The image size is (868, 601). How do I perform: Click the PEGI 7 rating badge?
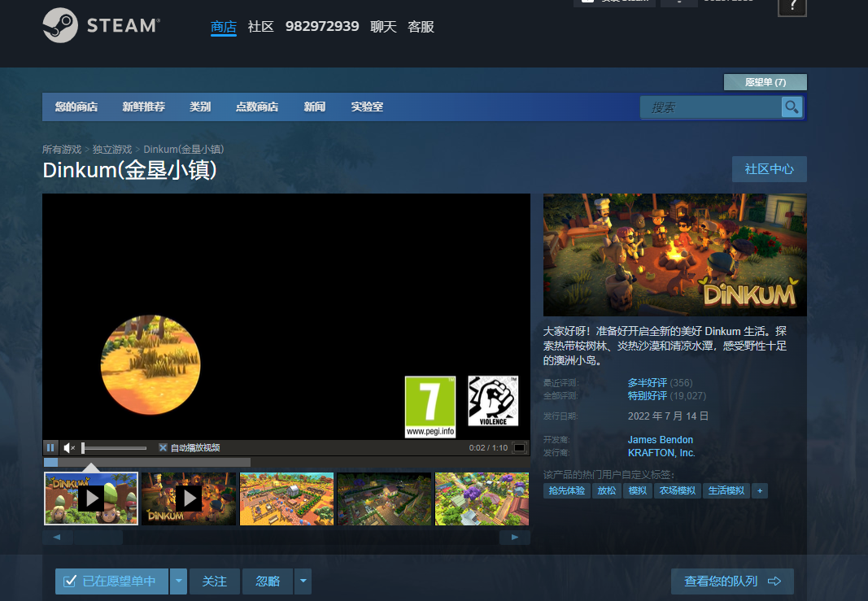point(430,407)
